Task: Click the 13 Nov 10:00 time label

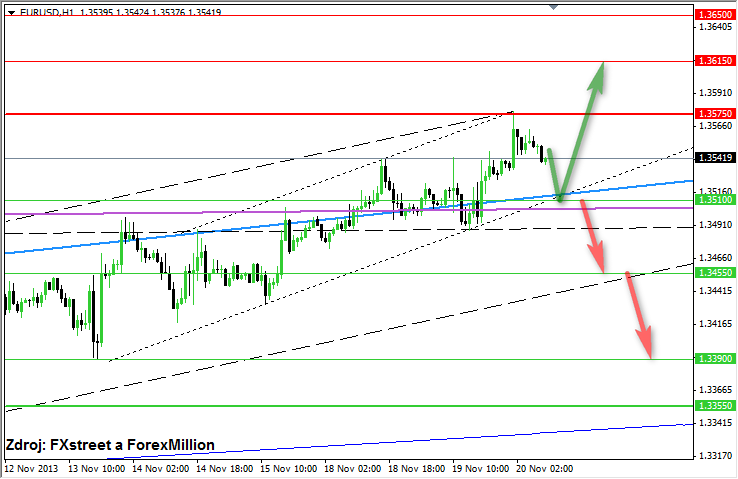Action: pos(96,469)
